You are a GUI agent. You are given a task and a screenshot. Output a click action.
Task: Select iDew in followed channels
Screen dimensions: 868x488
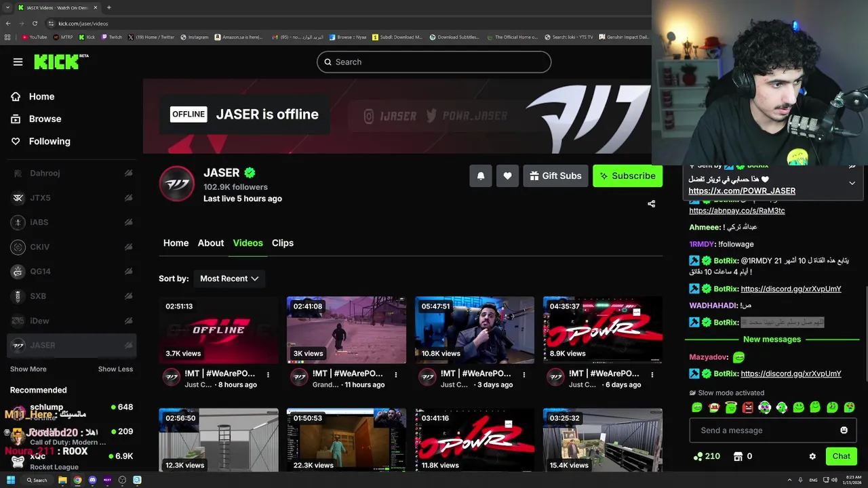click(71, 321)
